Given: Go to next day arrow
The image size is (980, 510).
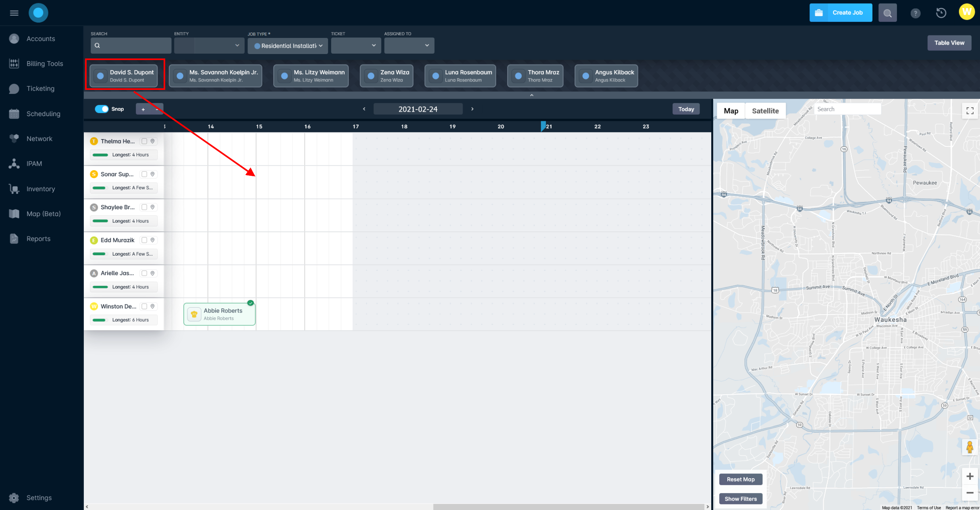Looking at the screenshot, I should [x=472, y=109].
